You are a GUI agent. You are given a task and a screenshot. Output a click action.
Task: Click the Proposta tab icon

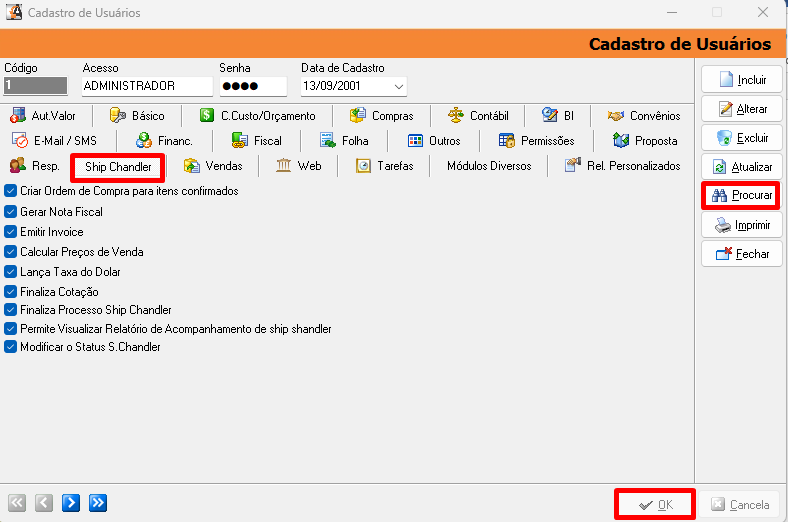click(x=621, y=141)
